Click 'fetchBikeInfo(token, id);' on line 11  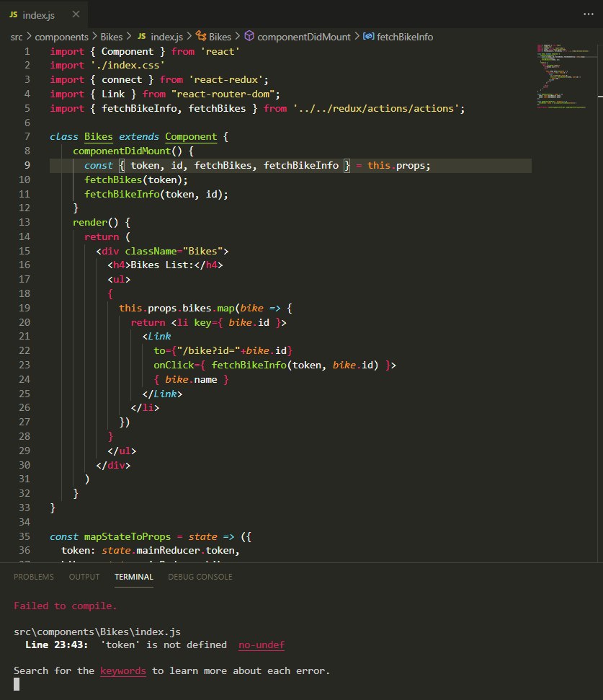pos(156,194)
